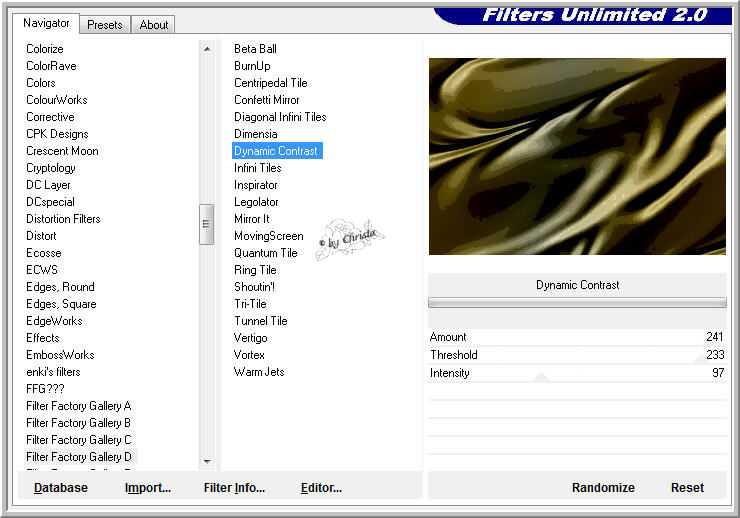Choose the Ring Tile filter

coord(255,270)
